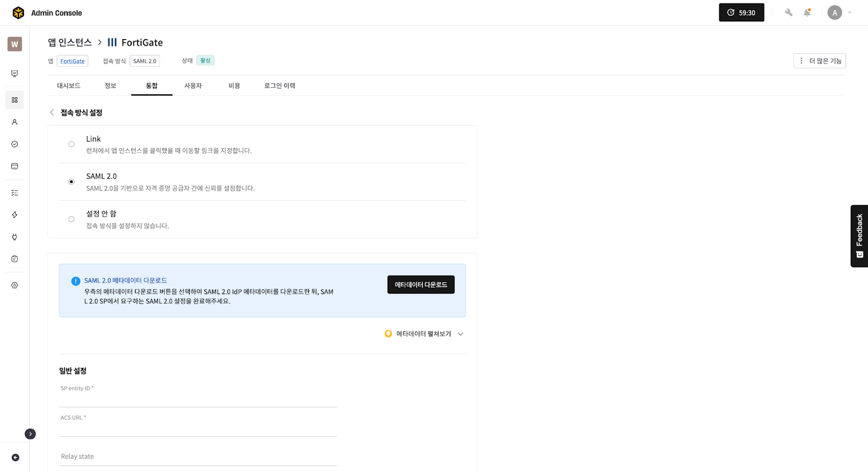Switch to the 사용자 tab
Image resolution: width=868 pixels, height=472 pixels.
pyautogui.click(x=193, y=86)
